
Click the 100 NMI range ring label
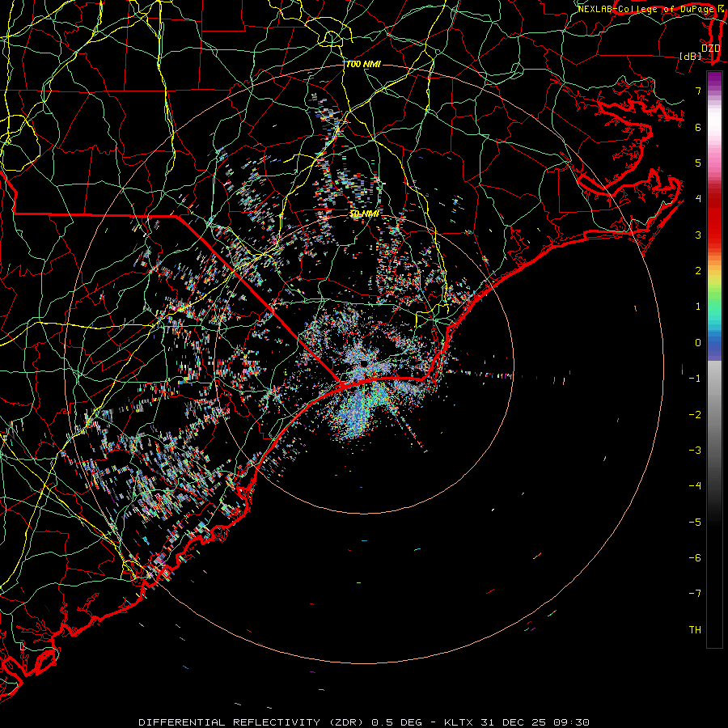click(x=363, y=64)
